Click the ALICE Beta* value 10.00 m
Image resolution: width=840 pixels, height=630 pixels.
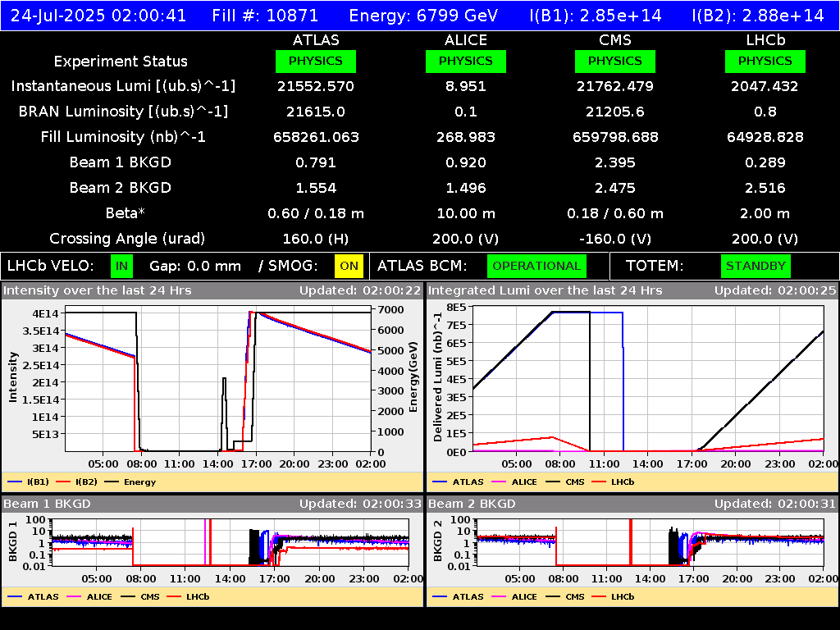466,213
